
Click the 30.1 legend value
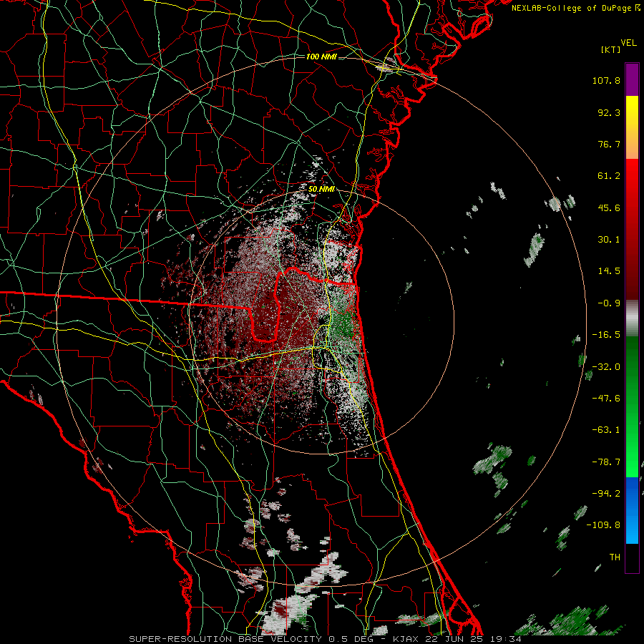[x=609, y=240]
